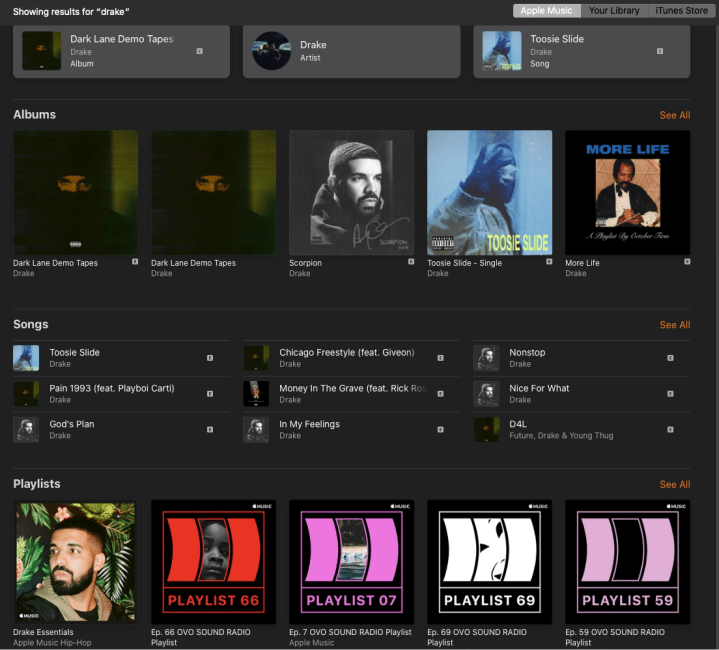Screen dimensions: 719x650
Task: Click the Scorpion album title text
Action: pos(305,263)
